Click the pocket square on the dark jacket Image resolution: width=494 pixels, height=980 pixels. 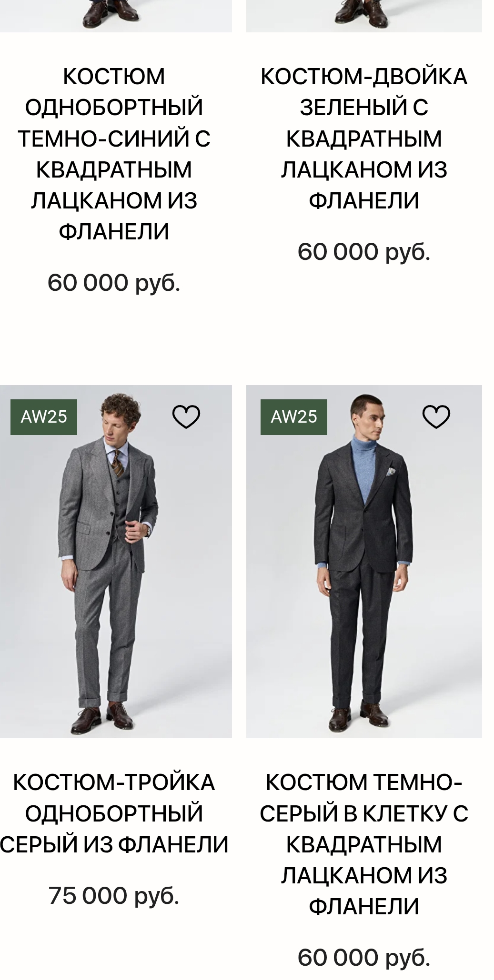click(x=391, y=472)
